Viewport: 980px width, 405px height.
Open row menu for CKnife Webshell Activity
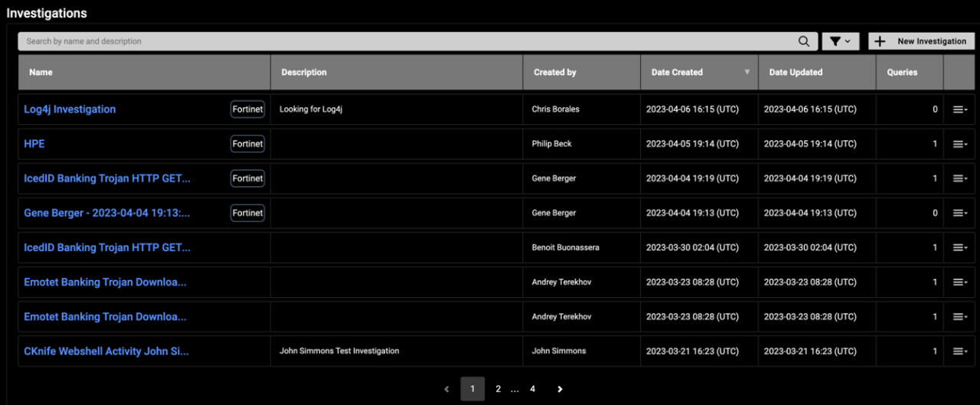pos(959,351)
